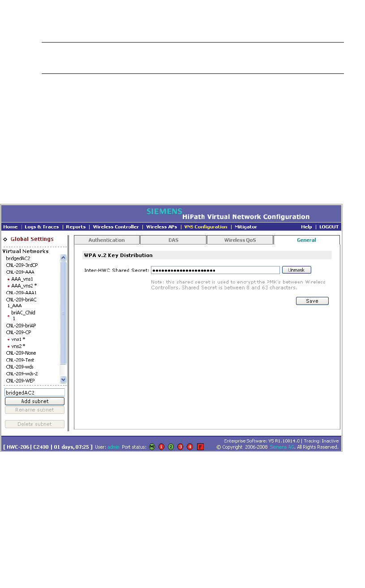
Task: Click the port 1 status indicator
Action: pos(161,446)
